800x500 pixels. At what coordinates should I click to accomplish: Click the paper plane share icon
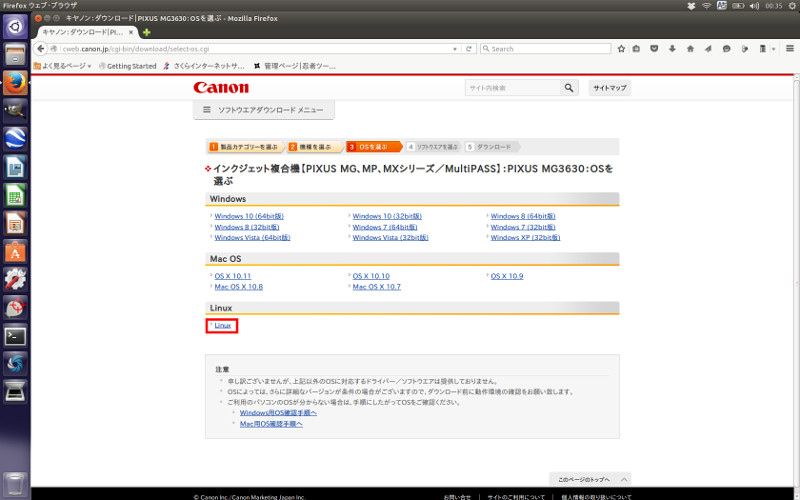(708, 48)
